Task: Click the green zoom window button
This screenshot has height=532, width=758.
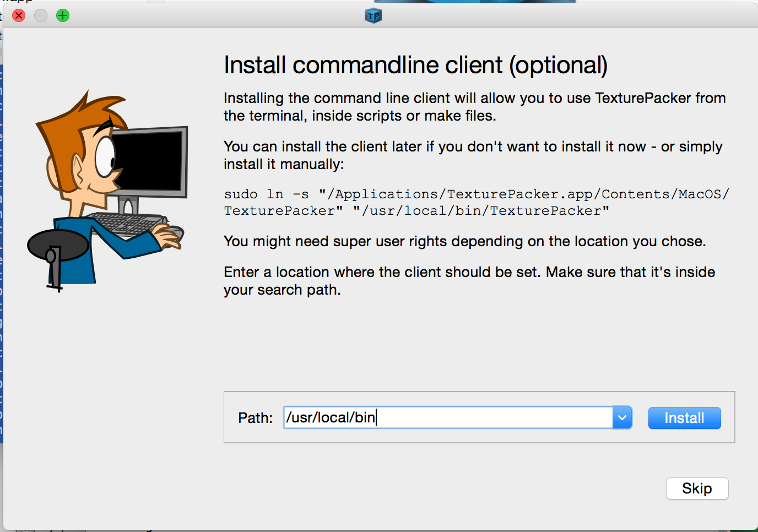Action: (x=63, y=15)
